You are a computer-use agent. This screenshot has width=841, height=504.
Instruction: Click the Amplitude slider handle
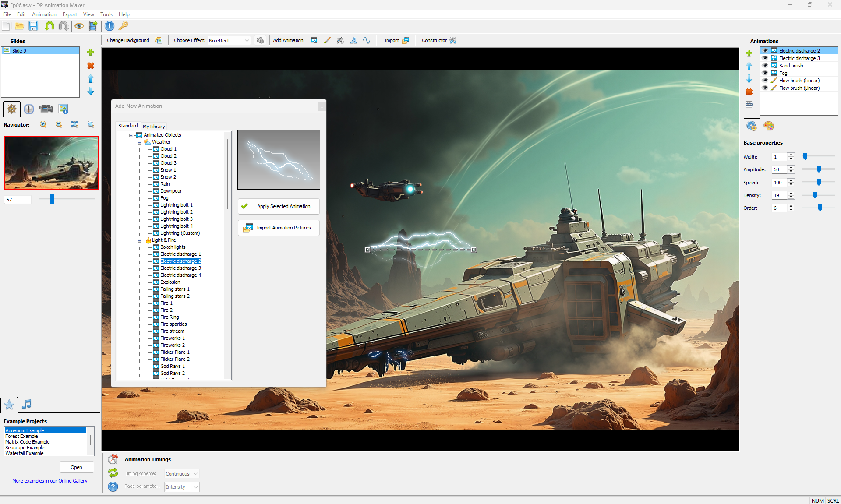(x=819, y=169)
